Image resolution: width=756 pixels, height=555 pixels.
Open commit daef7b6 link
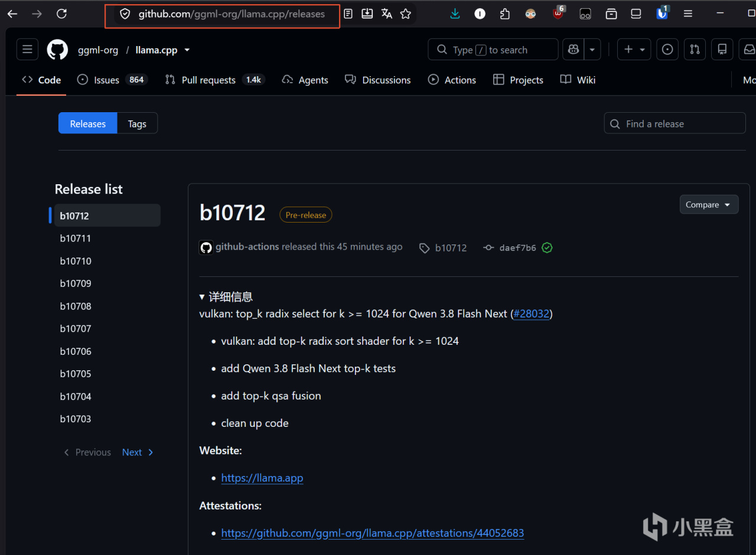click(517, 248)
